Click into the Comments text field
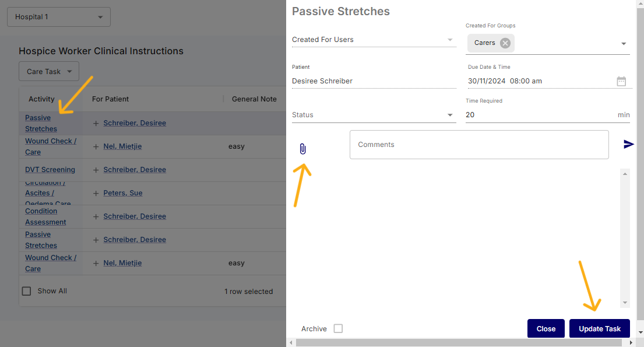644x347 pixels. point(478,145)
